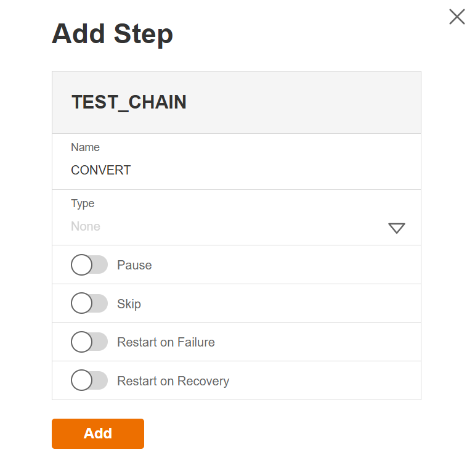Expand the Type dropdown arrow
This screenshot has width=475, height=476.
(396, 228)
